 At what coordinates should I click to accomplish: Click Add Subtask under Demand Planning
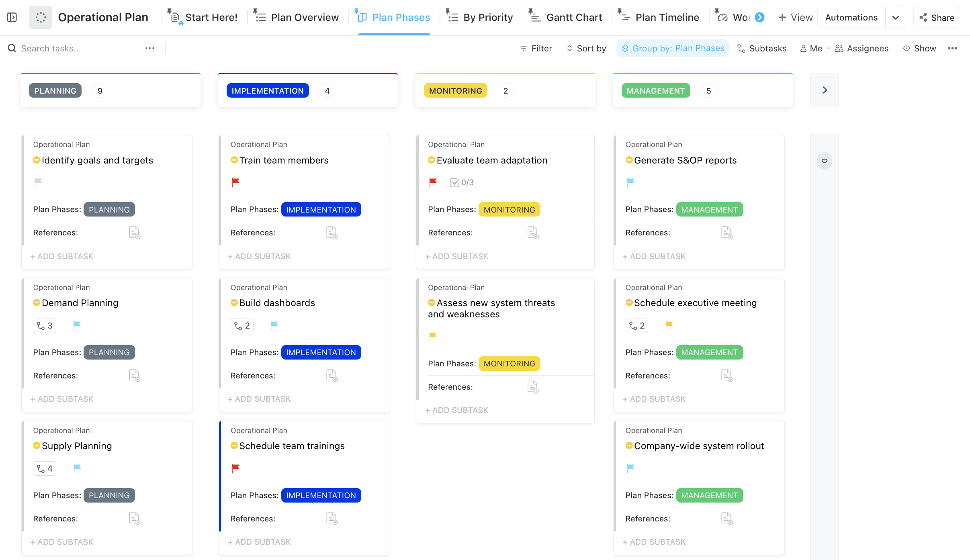click(x=63, y=399)
